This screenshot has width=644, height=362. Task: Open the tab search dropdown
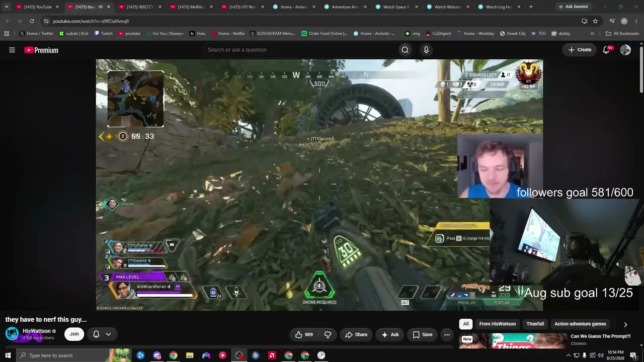(x=7, y=7)
